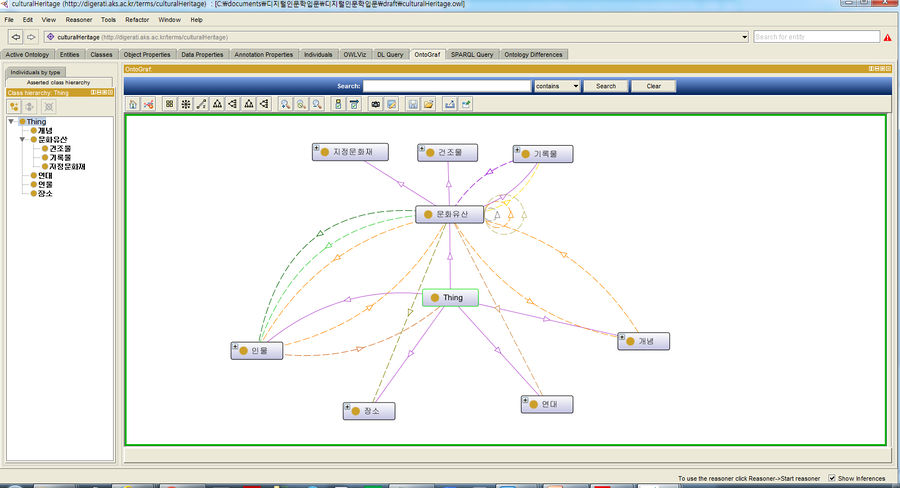
Task: Go back with the left arrow button
Action: [15, 37]
